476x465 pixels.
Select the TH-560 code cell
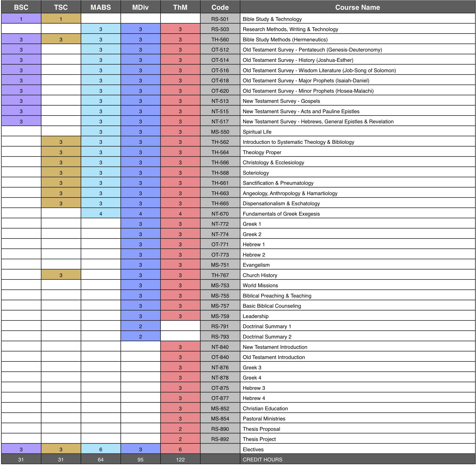pos(220,40)
